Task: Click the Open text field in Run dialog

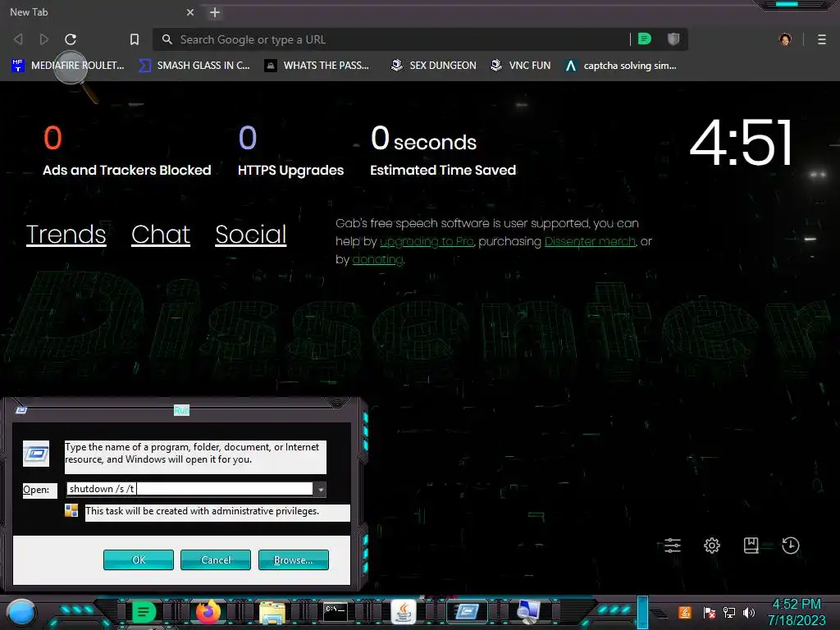Action: [x=190, y=489]
